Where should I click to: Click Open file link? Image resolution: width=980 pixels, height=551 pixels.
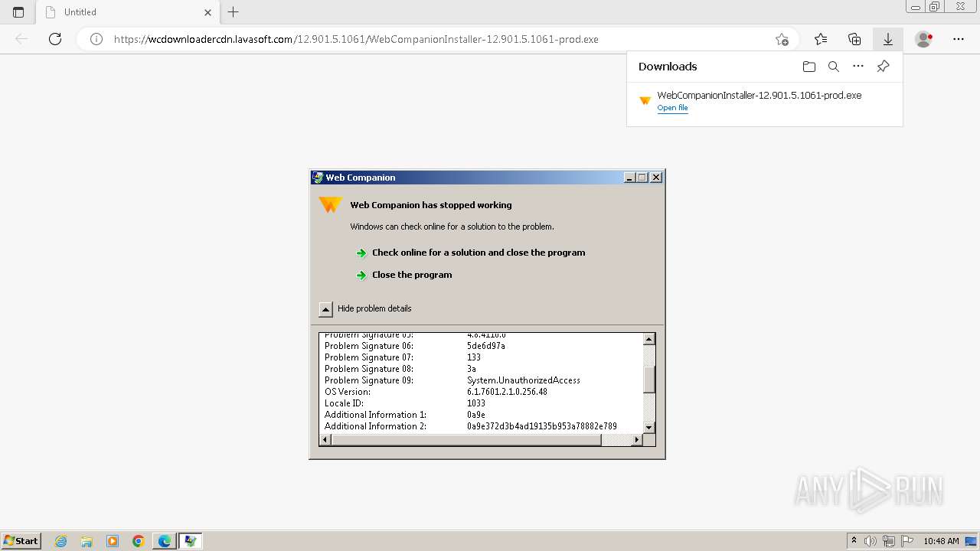point(672,108)
